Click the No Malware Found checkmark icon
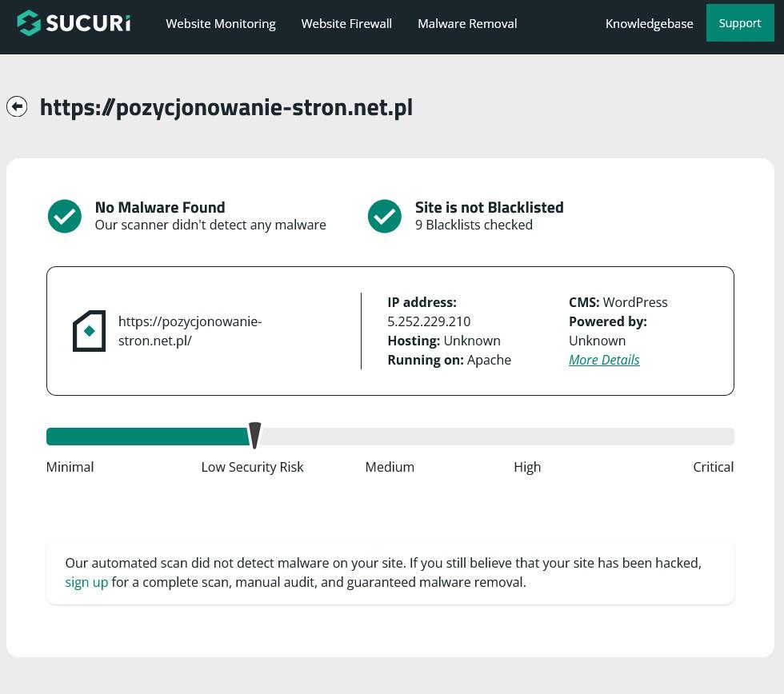This screenshot has width=784, height=694. click(65, 216)
